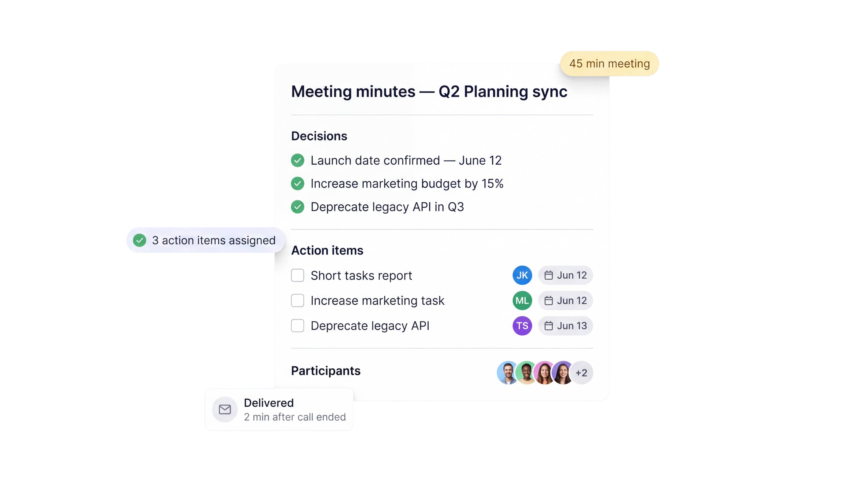This screenshot has width=868, height=479.
Task: Click the green check in action items badge
Action: pos(140,240)
